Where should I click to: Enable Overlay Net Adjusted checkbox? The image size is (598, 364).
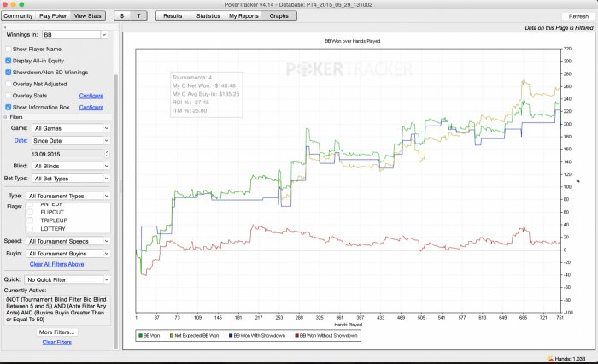[9, 84]
